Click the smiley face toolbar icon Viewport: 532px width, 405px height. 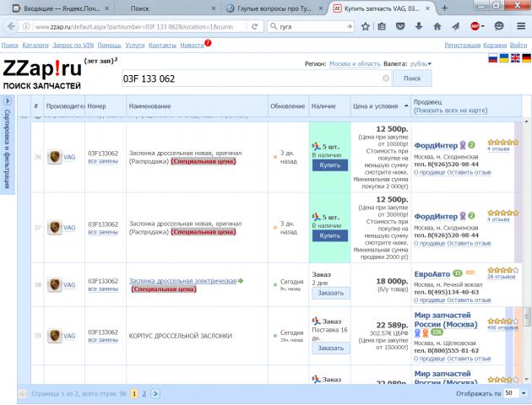pyautogui.click(x=499, y=26)
